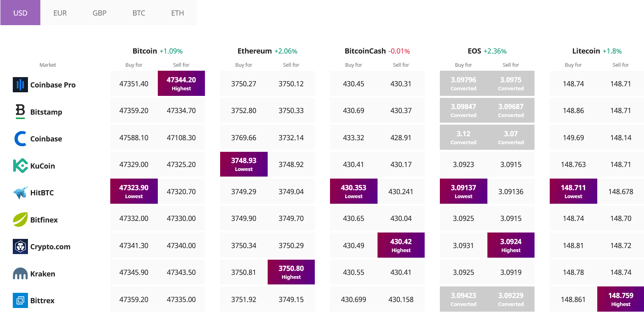Click converted EOS sell price 3.09687

click(511, 110)
